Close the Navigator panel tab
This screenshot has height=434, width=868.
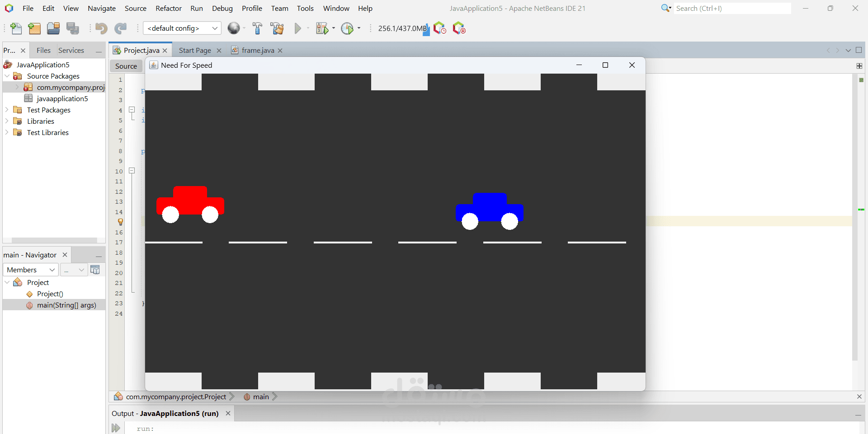65,255
